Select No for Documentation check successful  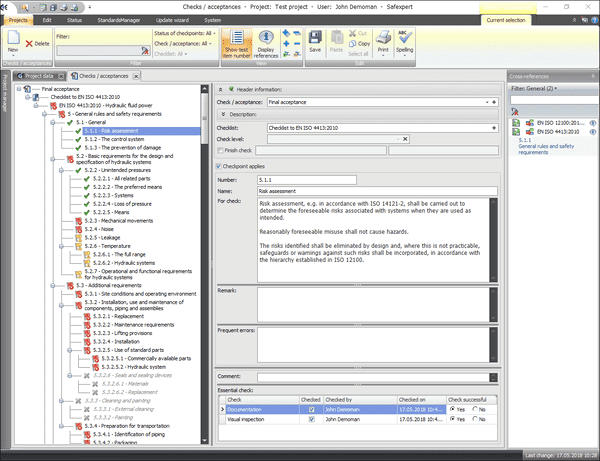coord(477,409)
